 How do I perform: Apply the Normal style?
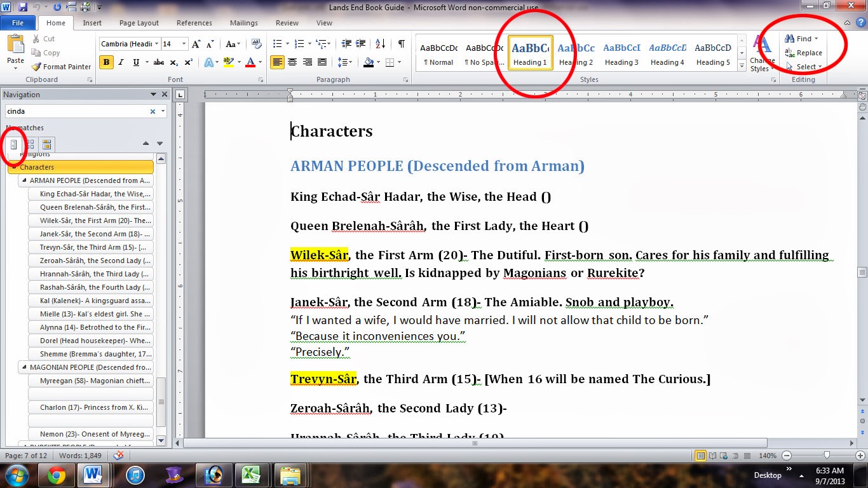click(438, 53)
